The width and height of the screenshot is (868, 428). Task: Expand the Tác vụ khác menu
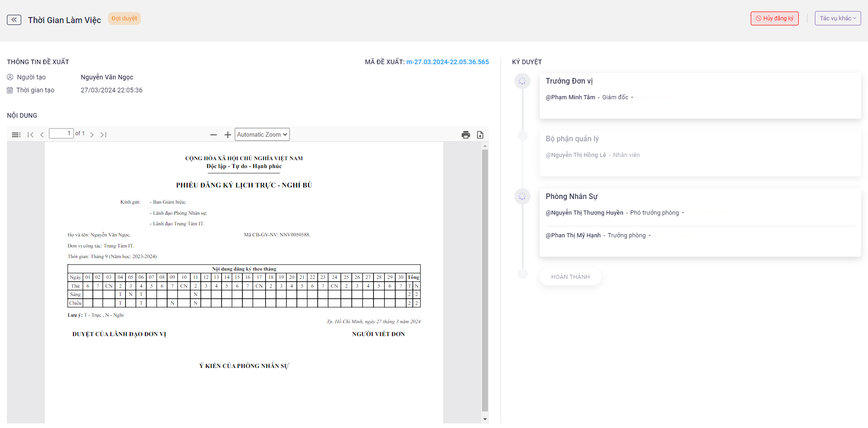[x=838, y=18]
